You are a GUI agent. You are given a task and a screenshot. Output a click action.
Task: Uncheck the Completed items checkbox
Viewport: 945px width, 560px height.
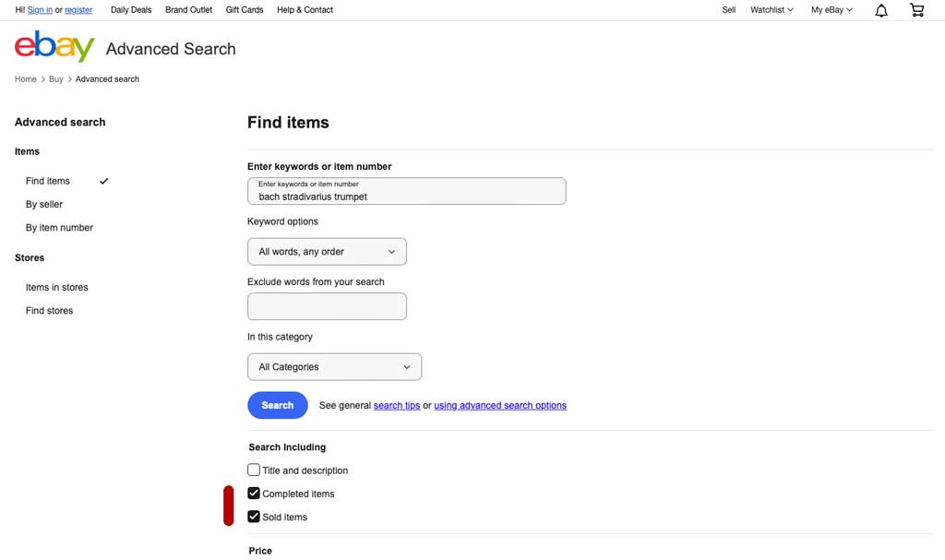coord(254,494)
